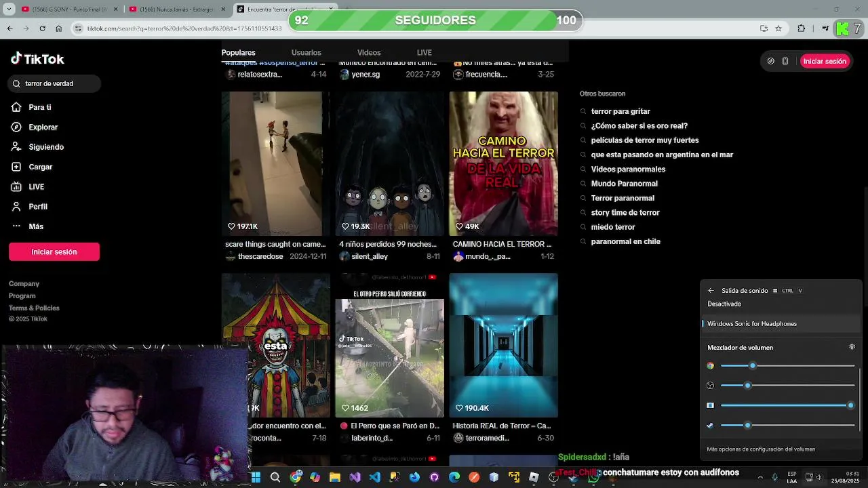Viewport: 868px width, 488px height.
Task: Focus the 'terror de verdad' search field
Action: point(54,83)
